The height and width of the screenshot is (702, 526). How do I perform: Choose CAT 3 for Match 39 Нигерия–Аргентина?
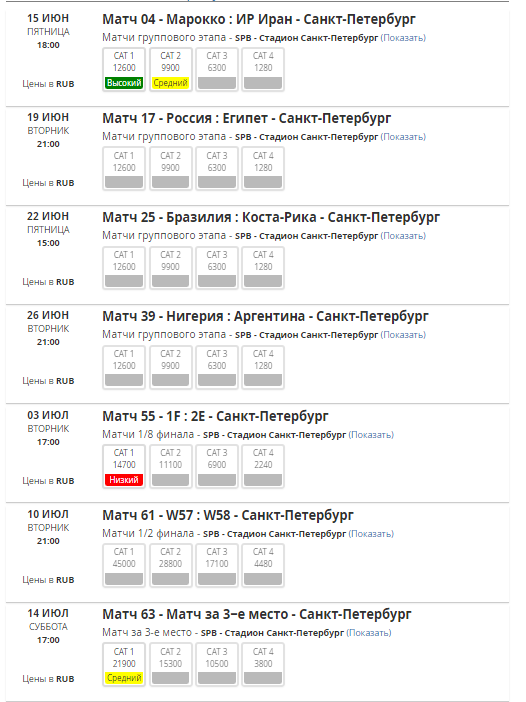[x=217, y=367]
